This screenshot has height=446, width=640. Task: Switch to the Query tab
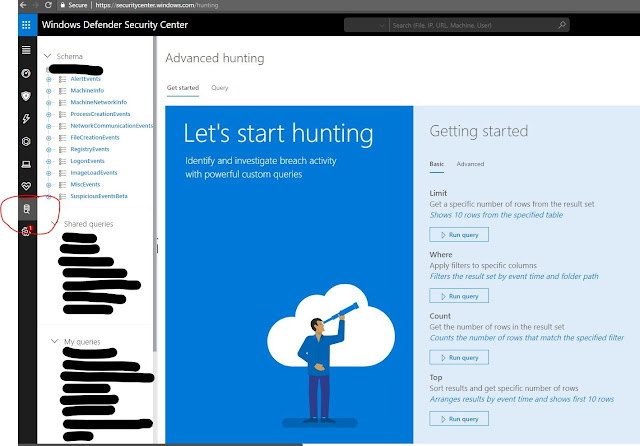[220, 88]
